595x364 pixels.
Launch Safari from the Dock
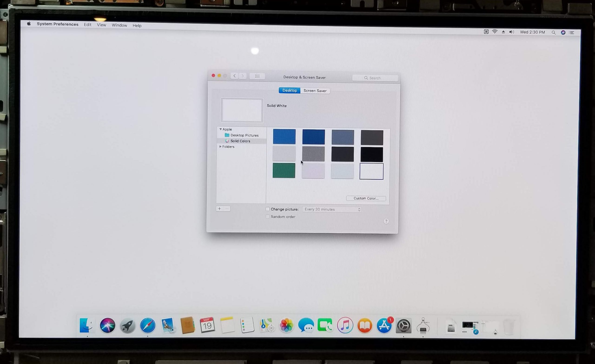(x=148, y=325)
